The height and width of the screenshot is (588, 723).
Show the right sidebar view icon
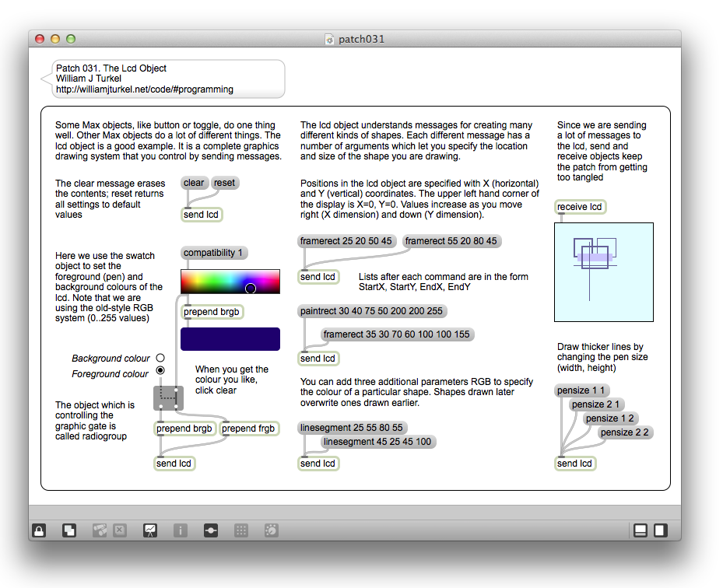click(x=660, y=530)
